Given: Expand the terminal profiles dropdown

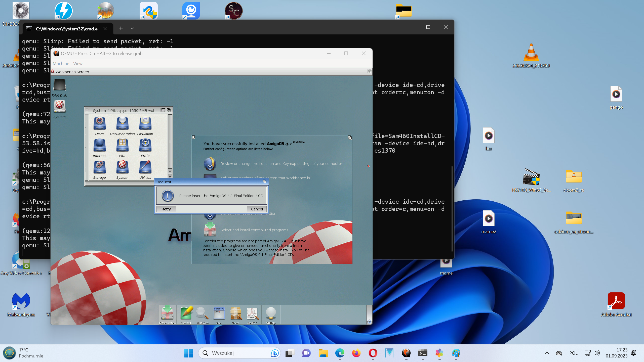Looking at the screenshot, I should point(132,28).
